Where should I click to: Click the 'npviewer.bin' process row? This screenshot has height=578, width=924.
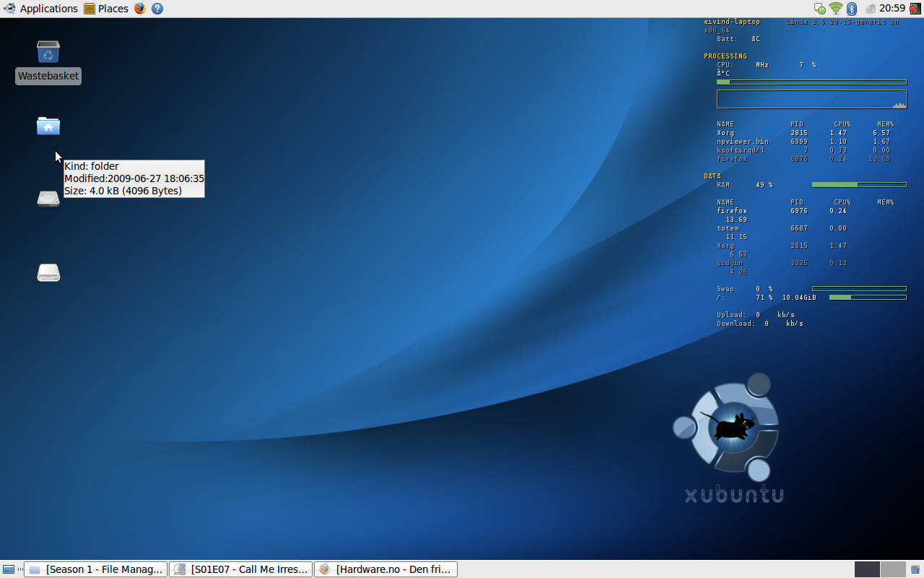pyautogui.click(x=803, y=142)
